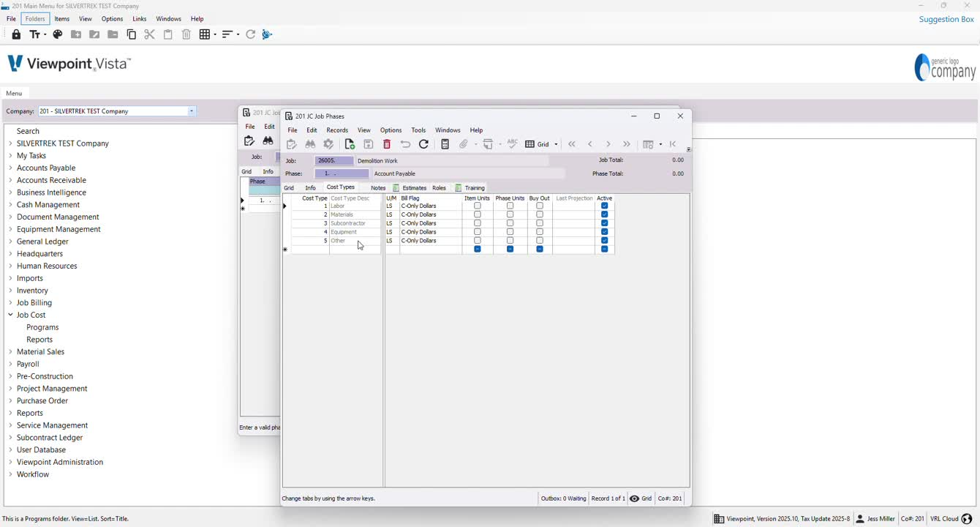Expand the General Ledger tree node
Viewport: 980px width, 527px height.
[10, 242]
